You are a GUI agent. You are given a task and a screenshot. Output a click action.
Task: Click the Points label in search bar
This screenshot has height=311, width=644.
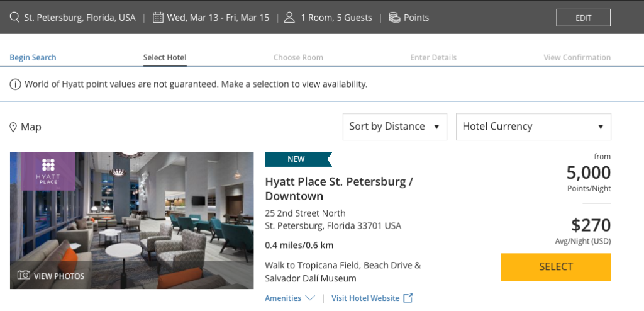click(x=416, y=18)
